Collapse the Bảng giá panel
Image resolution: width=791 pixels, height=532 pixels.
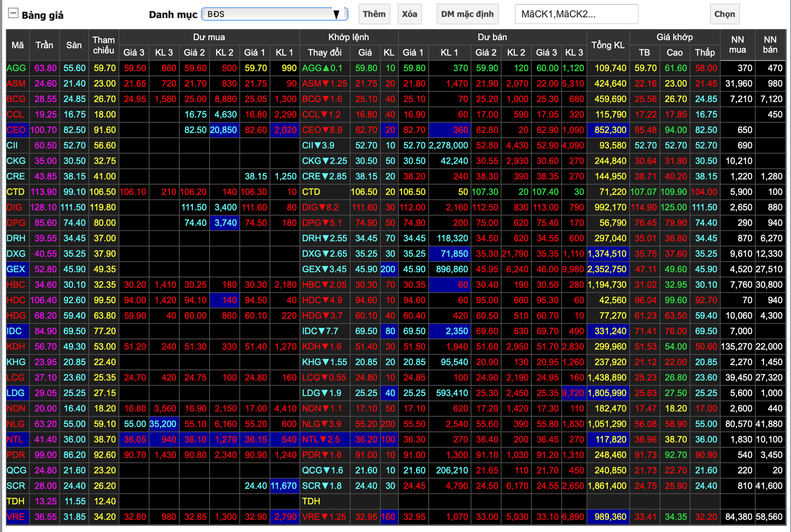click(x=13, y=13)
